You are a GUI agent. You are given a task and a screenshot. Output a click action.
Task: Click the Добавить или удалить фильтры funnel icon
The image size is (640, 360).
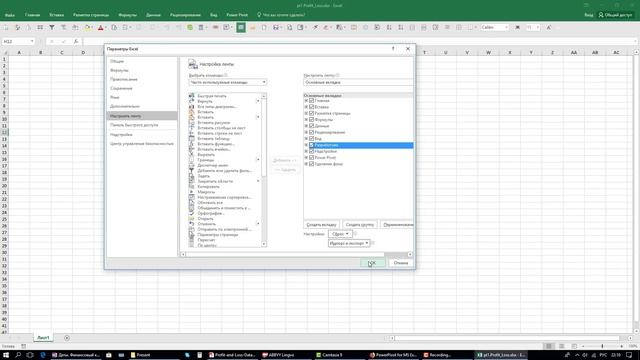pos(191,171)
